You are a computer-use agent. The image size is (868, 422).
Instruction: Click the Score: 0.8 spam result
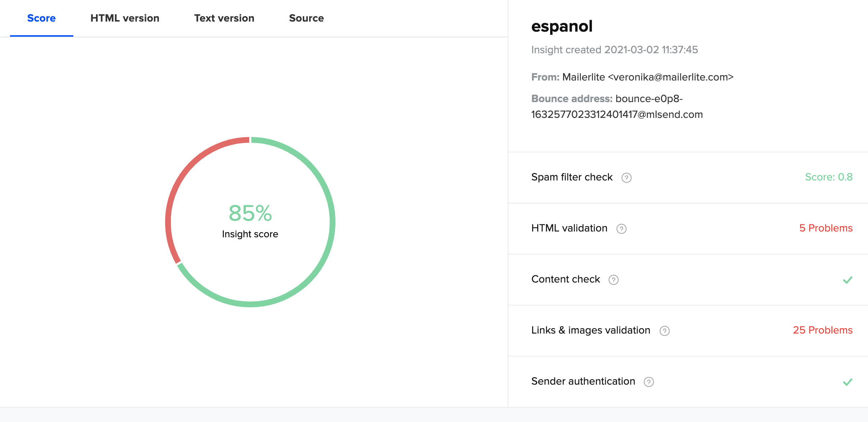point(828,177)
